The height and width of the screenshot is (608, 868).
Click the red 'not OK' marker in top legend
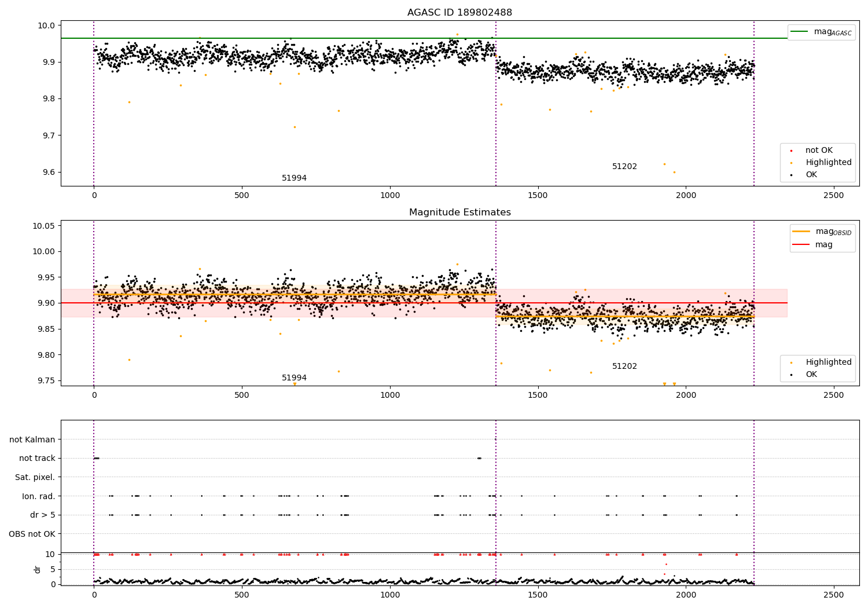pyautogui.click(x=791, y=151)
